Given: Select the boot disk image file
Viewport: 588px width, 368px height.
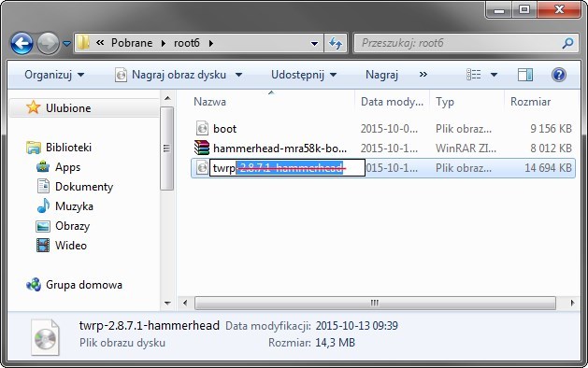Looking at the screenshot, I should click(x=224, y=129).
